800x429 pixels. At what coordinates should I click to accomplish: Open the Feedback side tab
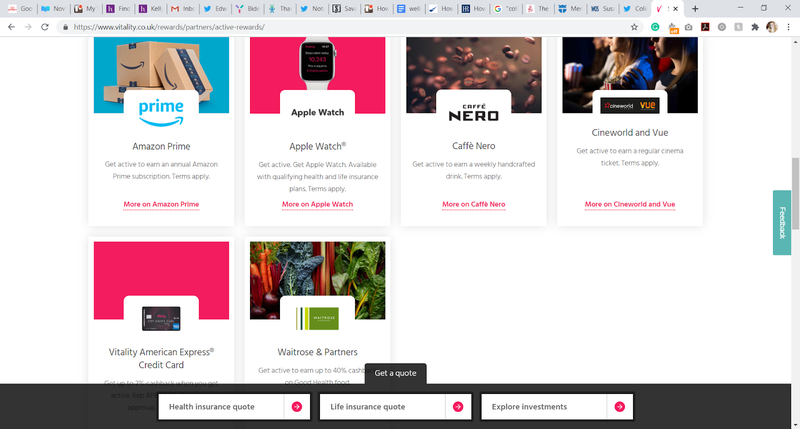[782, 222]
